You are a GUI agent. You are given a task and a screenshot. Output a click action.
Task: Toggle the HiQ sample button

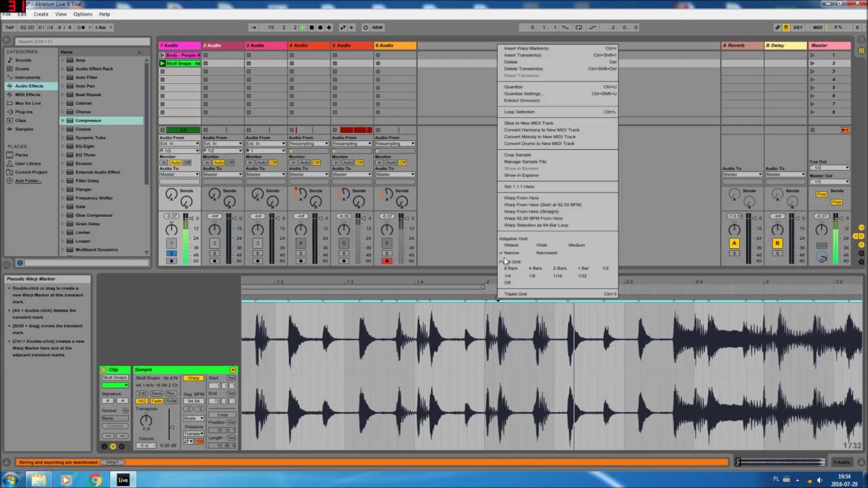point(142,401)
